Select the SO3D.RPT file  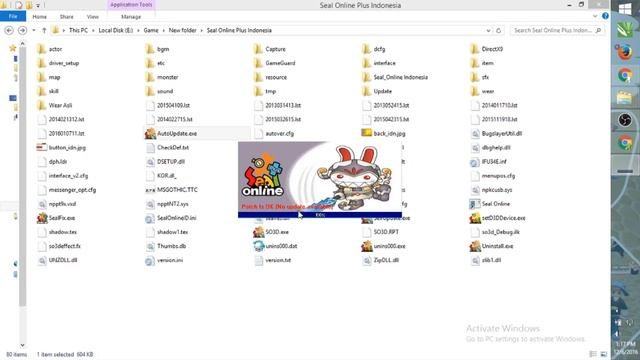[381, 232]
